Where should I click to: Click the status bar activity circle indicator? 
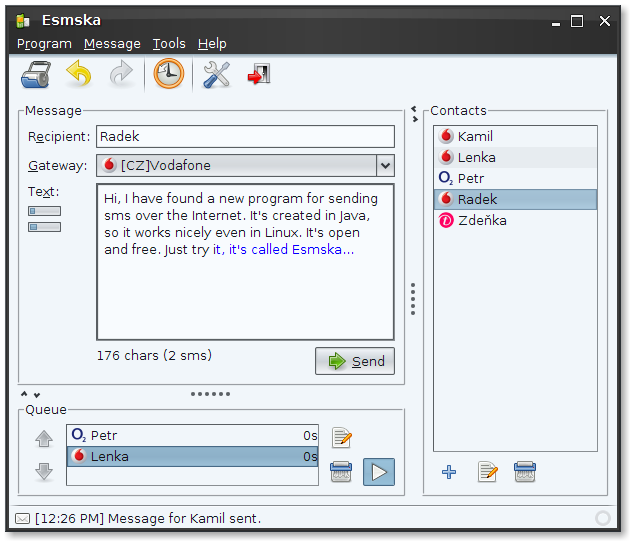(x=603, y=518)
